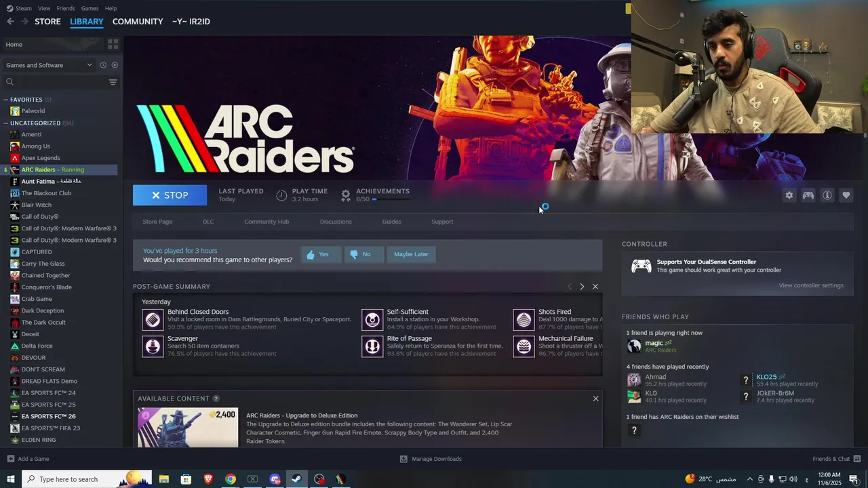868x488 pixels.
Task: Switch library to grid view icon
Action: click(x=113, y=44)
